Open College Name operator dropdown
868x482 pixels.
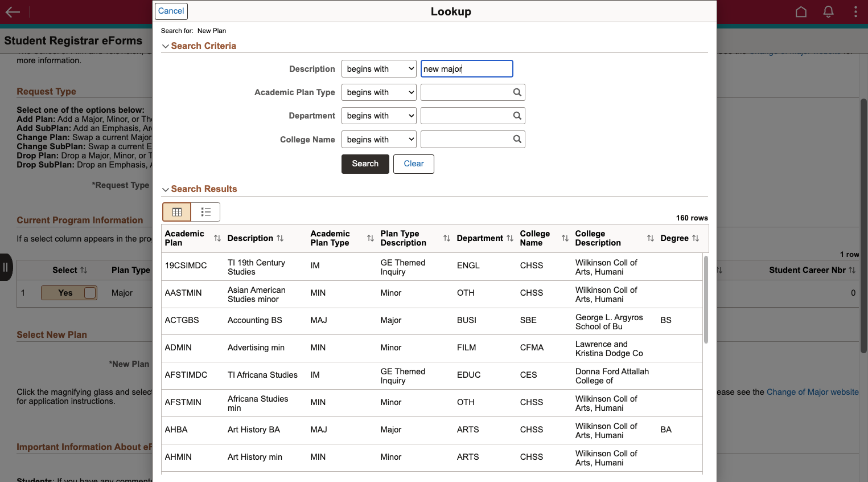(x=379, y=140)
